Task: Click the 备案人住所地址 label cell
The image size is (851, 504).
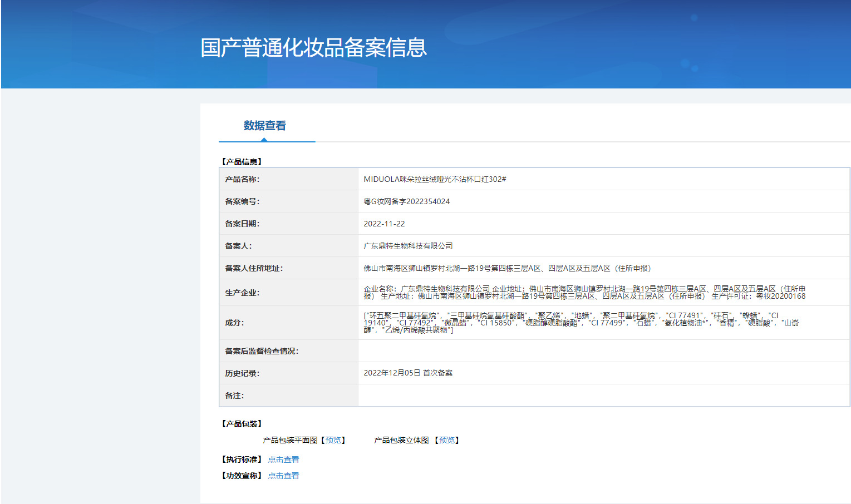Action: (x=289, y=268)
